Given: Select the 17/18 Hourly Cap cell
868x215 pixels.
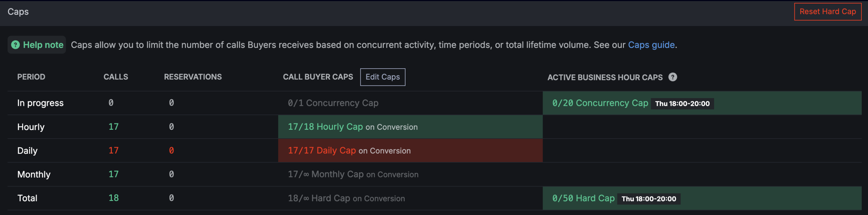Looking at the screenshot, I should click(x=410, y=127).
